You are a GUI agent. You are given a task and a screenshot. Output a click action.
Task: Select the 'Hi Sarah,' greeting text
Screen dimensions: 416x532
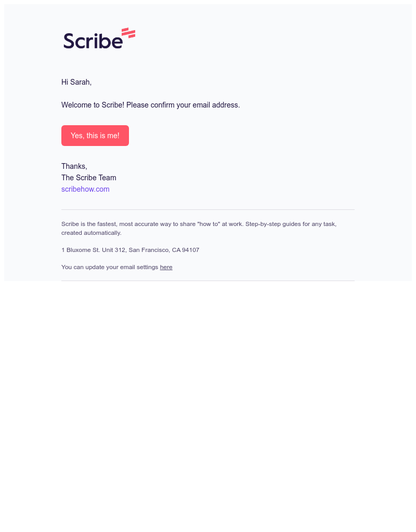click(x=76, y=82)
